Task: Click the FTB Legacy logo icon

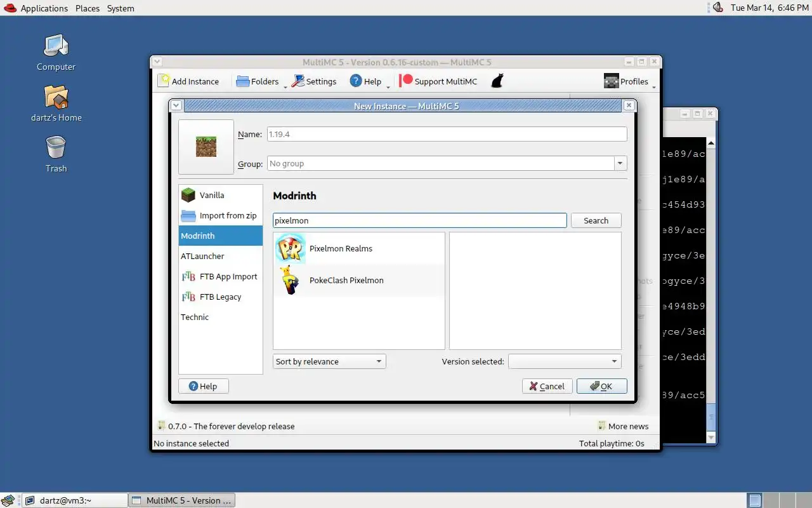Action: pyautogui.click(x=188, y=297)
